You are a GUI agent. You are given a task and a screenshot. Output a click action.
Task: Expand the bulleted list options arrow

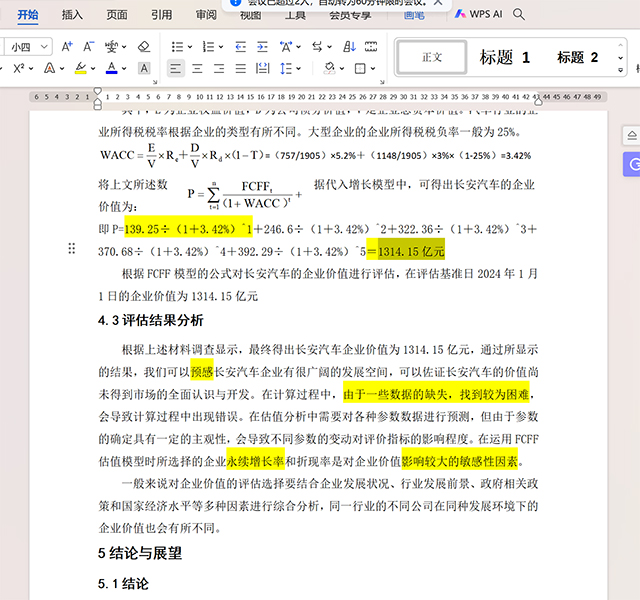(x=190, y=47)
